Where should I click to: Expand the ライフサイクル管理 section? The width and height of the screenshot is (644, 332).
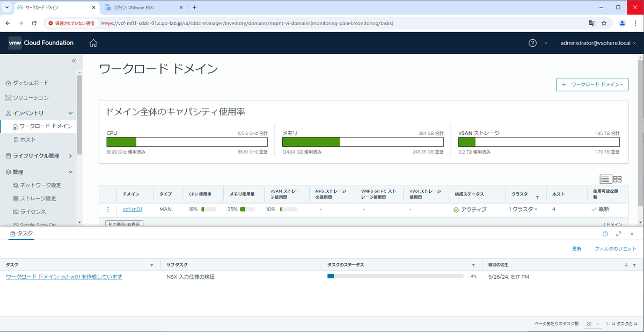click(70, 156)
